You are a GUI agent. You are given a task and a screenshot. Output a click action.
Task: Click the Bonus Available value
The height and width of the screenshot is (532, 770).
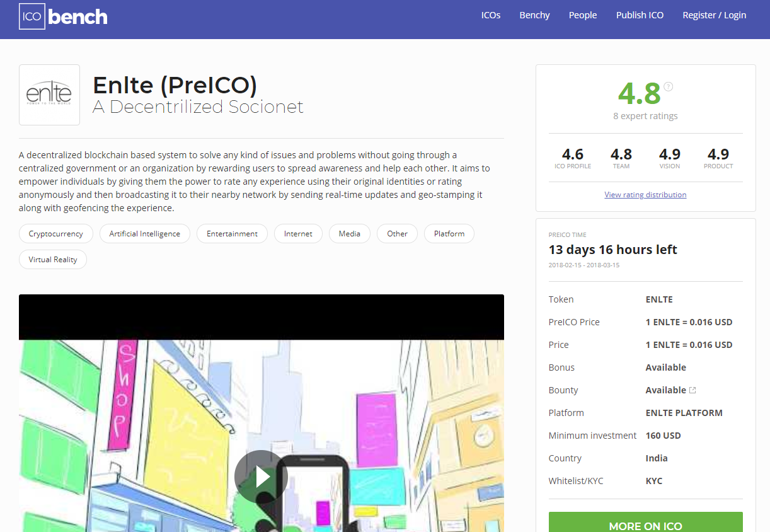pyautogui.click(x=665, y=367)
